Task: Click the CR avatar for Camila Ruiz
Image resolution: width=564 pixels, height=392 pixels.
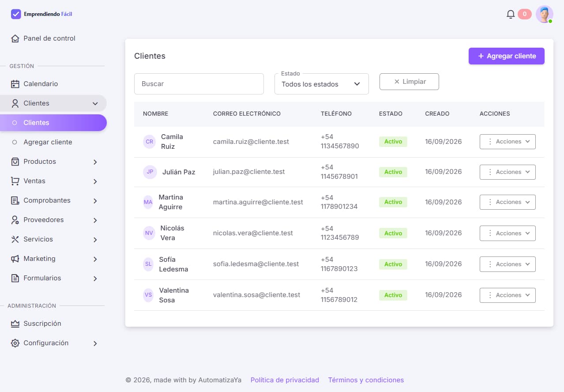Action: point(150,142)
